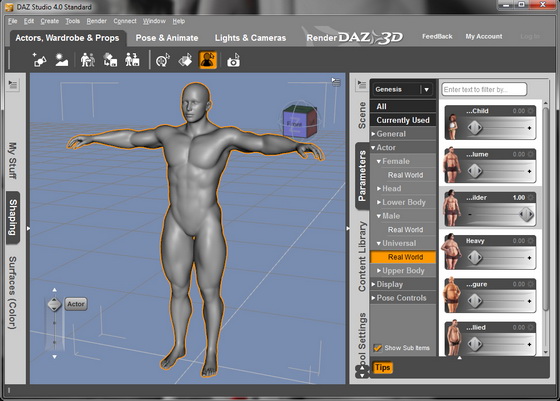Screen dimensions: 560x401
Task: Click the My Account link
Action: 484,36
